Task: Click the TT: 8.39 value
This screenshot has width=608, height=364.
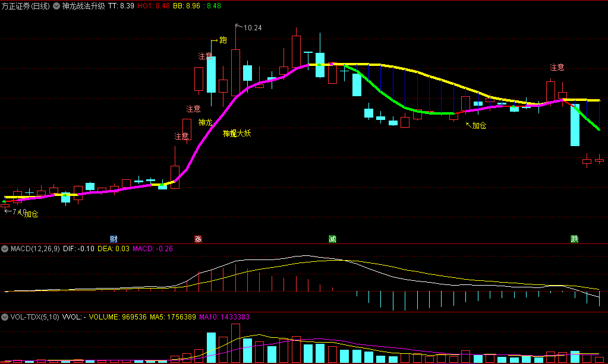Action: tap(121, 6)
